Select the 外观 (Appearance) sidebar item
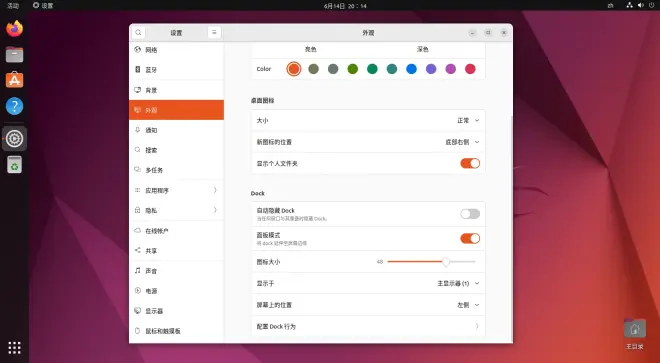Screen dimensions: 660x363 (176, 110)
